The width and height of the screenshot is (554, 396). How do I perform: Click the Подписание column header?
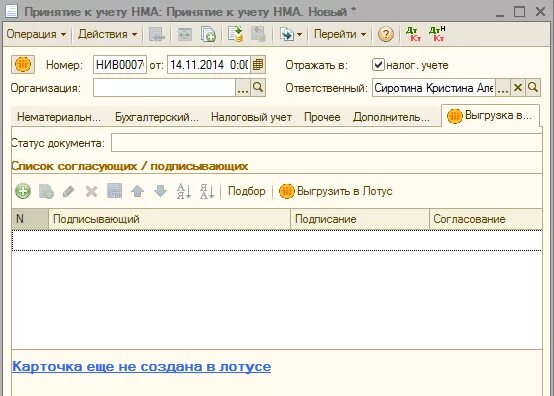coord(360,219)
